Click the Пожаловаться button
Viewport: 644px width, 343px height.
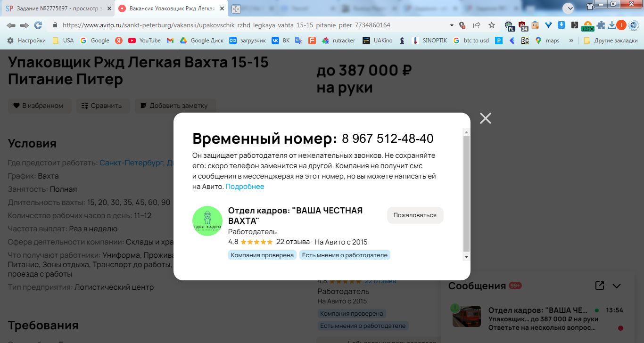[415, 215]
